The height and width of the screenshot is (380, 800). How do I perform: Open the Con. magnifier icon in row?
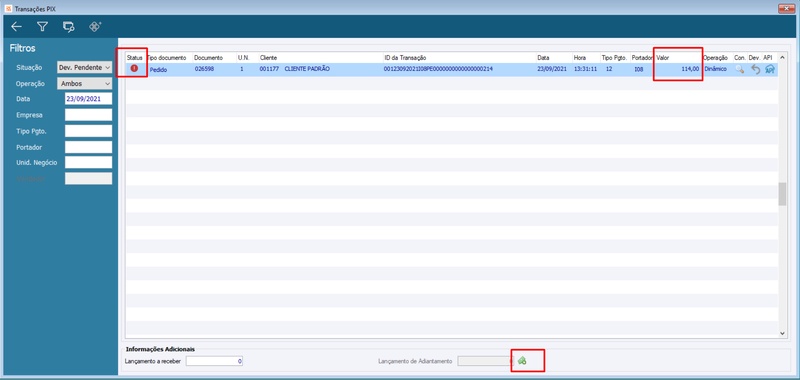(739, 70)
